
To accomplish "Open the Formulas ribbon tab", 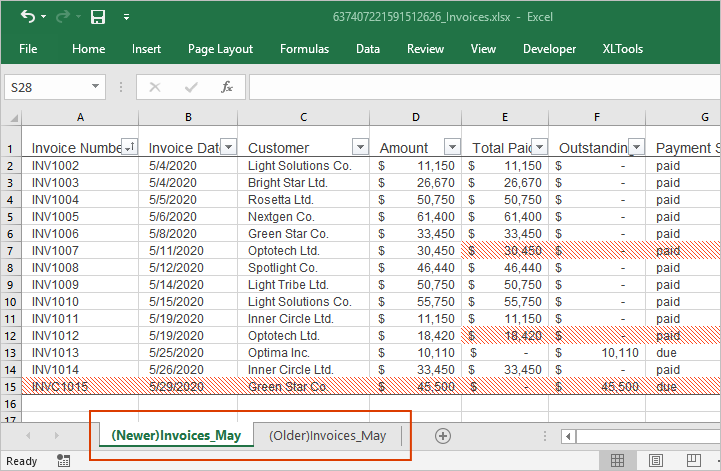I will coord(304,48).
